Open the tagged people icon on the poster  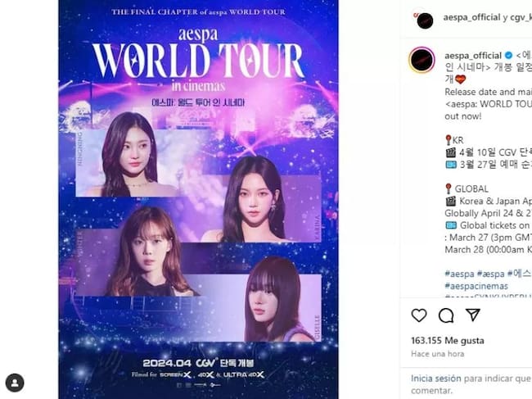15,383
